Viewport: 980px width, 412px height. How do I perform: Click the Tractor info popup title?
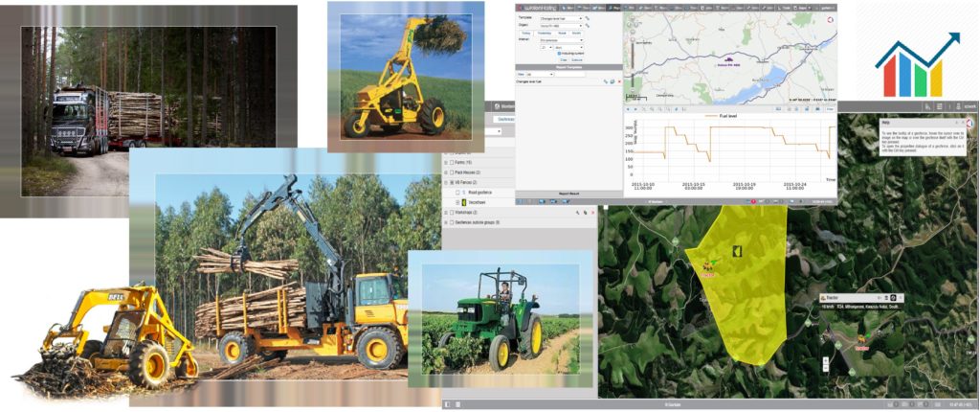pyautogui.click(x=832, y=297)
